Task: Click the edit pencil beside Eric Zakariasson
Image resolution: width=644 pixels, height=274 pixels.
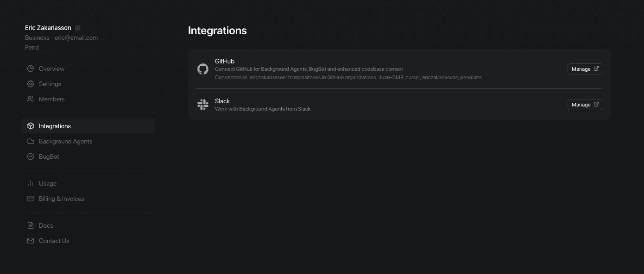Action: coord(77,28)
